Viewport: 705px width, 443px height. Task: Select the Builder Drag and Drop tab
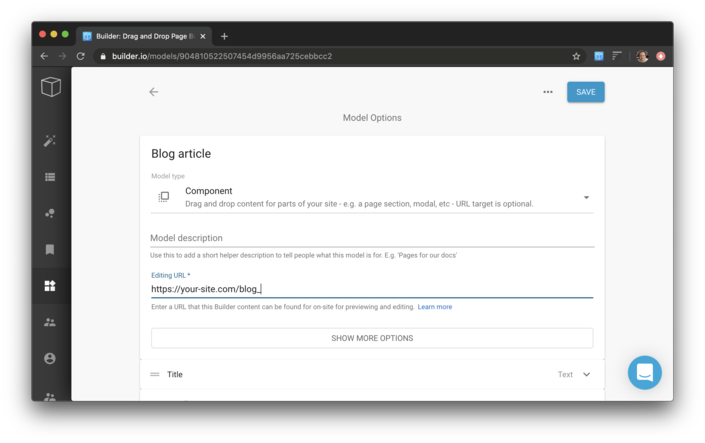(x=144, y=36)
